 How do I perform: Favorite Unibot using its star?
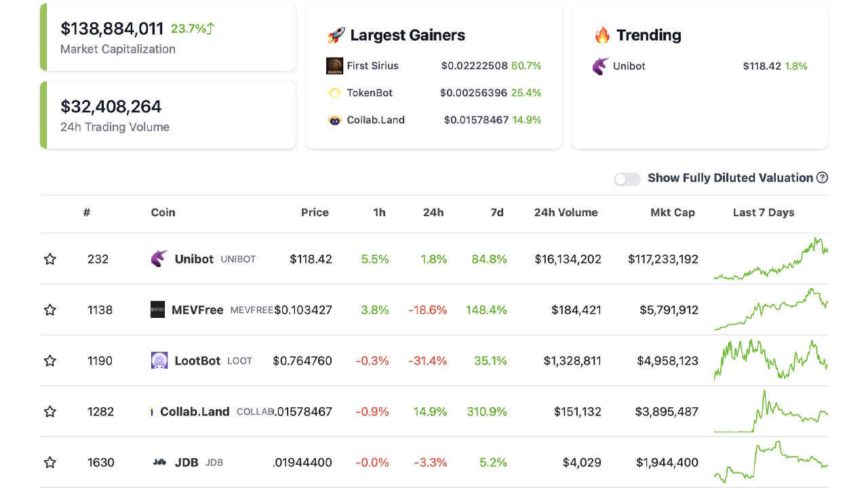tap(50, 259)
